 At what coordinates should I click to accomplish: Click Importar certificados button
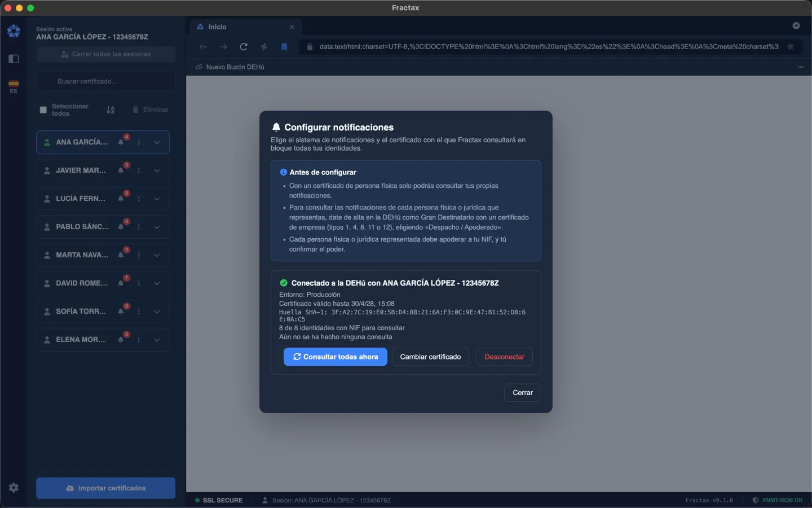(x=106, y=488)
